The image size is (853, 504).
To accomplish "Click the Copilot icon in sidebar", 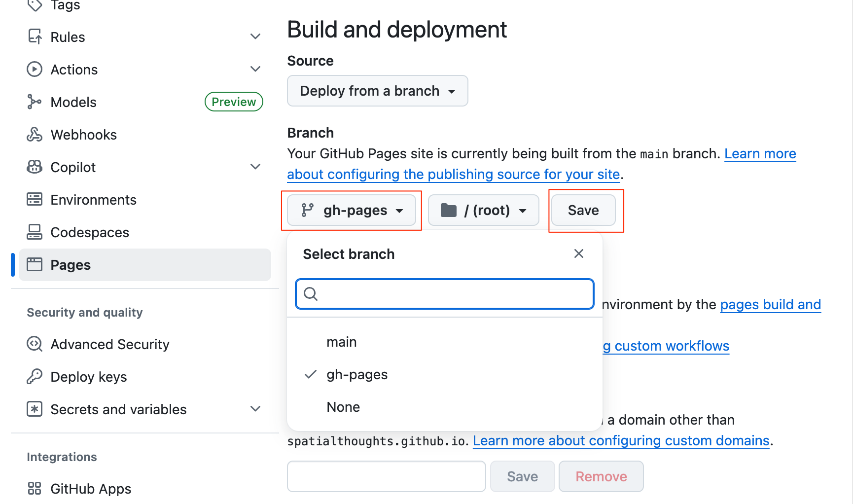I will (34, 167).
